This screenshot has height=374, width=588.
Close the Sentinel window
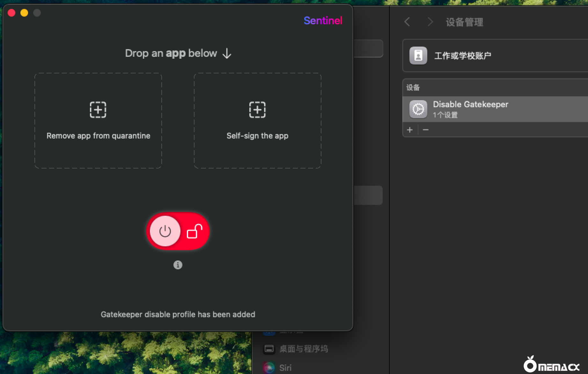12,13
